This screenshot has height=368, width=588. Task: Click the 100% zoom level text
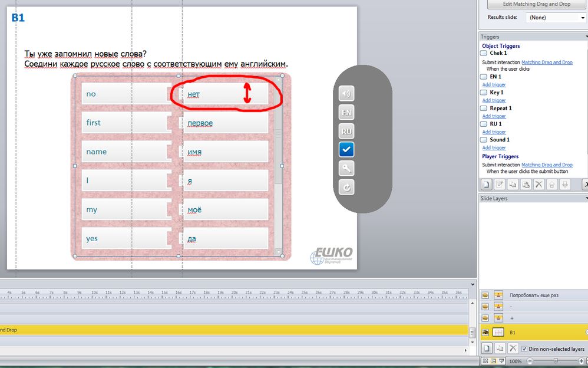pyautogui.click(x=516, y=362)
